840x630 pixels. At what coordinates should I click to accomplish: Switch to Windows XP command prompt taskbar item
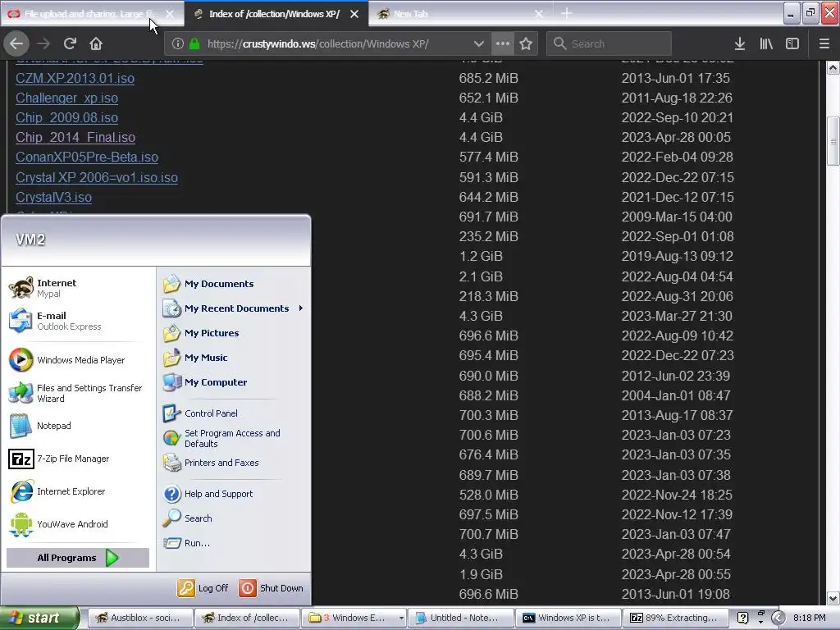(x=567, y=618)
